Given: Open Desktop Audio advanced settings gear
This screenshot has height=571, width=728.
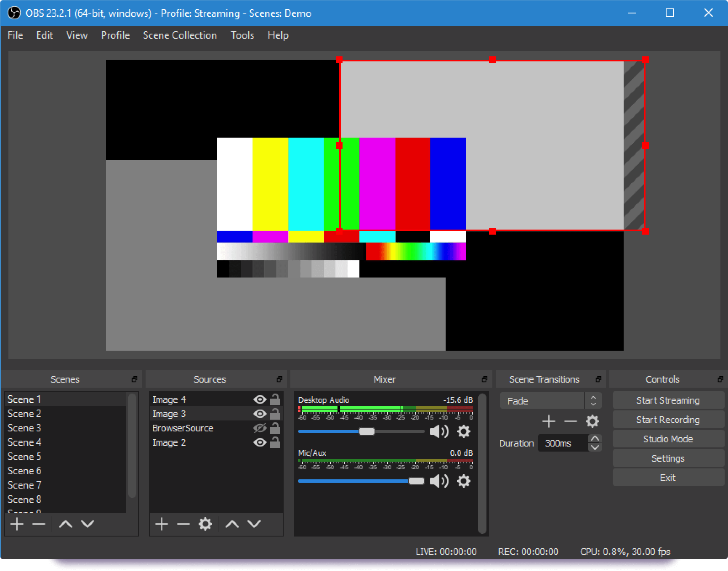Looking at the screenshot, I should 464,431.
